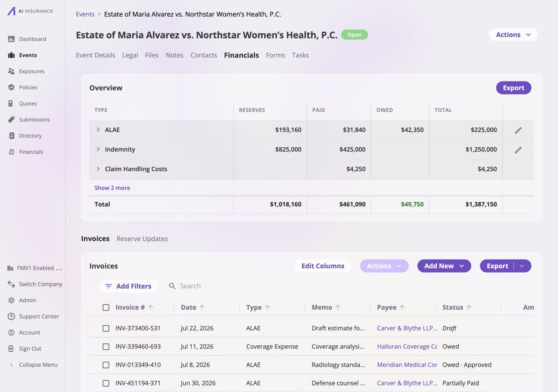558x392 pixels.
Task: Click Edit Columns button
Action: click(x=323, y=266)
